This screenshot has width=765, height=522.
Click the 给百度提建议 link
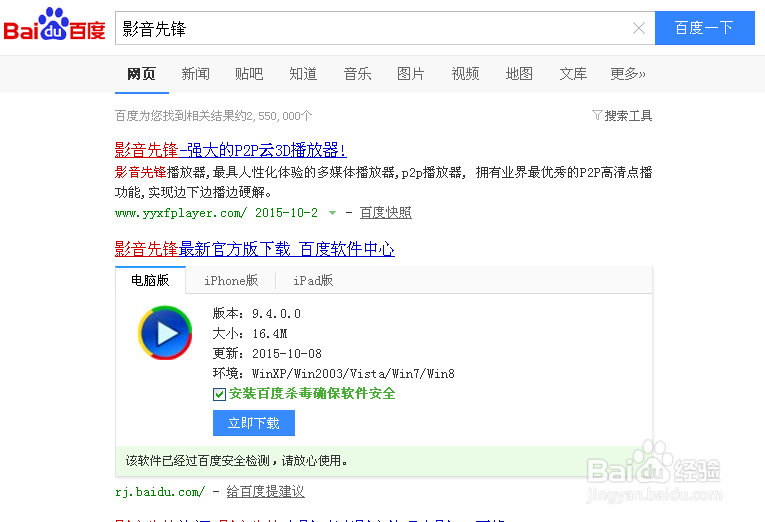265,492
